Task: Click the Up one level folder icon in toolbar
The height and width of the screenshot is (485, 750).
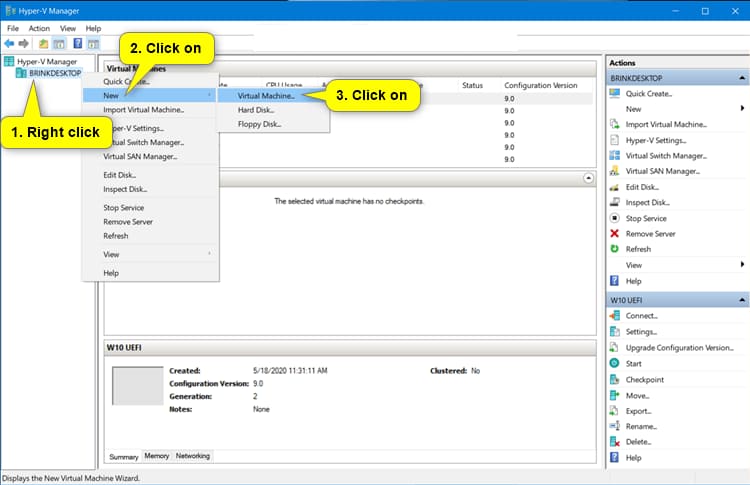Action: pos(43,44)
